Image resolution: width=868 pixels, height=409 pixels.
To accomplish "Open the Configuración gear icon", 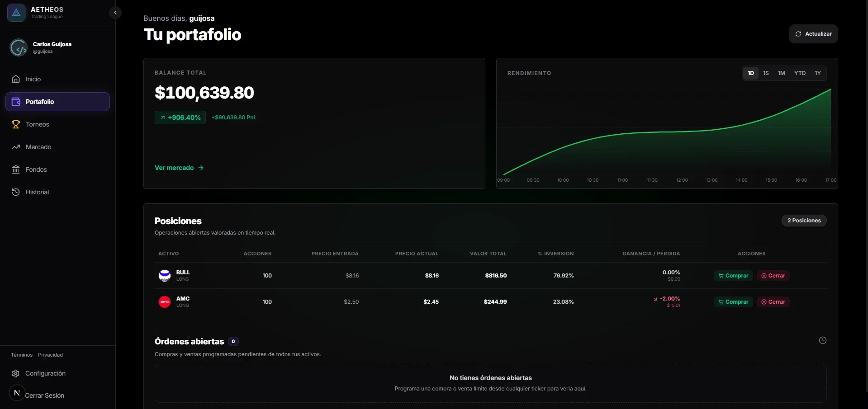I will point(16,373).
